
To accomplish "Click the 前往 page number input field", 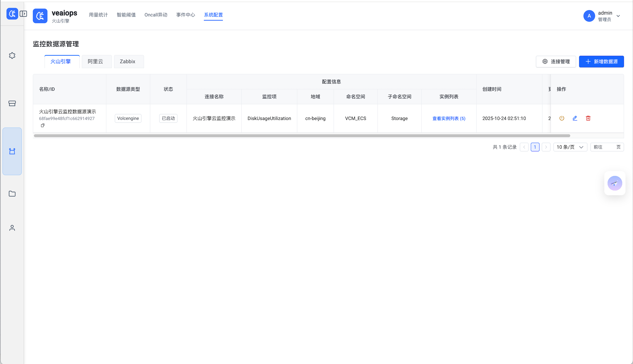I will [609, 147].
